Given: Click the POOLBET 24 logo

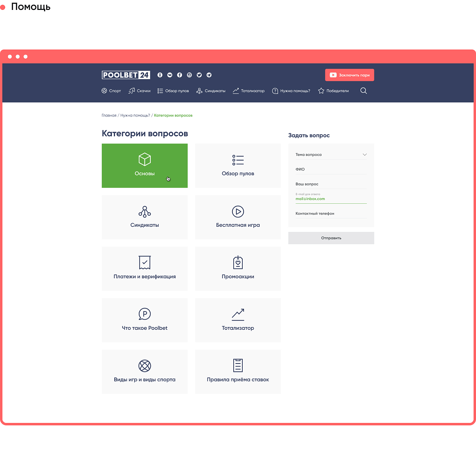Looking at the screenshot, I should click(126, 75).
